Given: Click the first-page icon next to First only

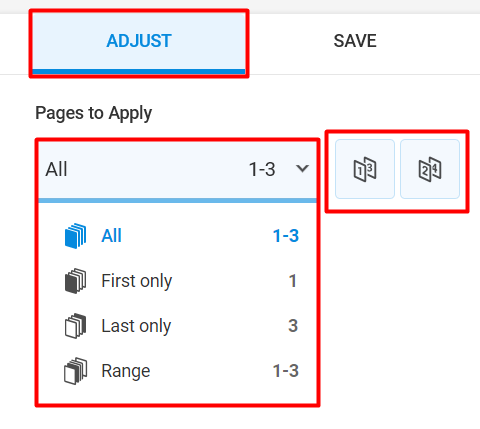Looking at the screenshot, I should 75,281.
